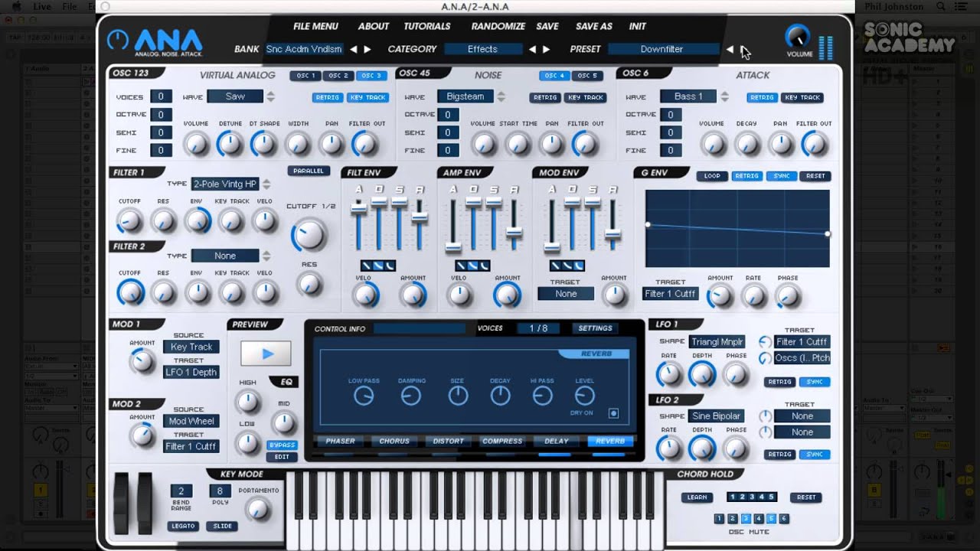Open LFO 1 Shape dropdown Triangl Mnplr

(x=717, y=342)
